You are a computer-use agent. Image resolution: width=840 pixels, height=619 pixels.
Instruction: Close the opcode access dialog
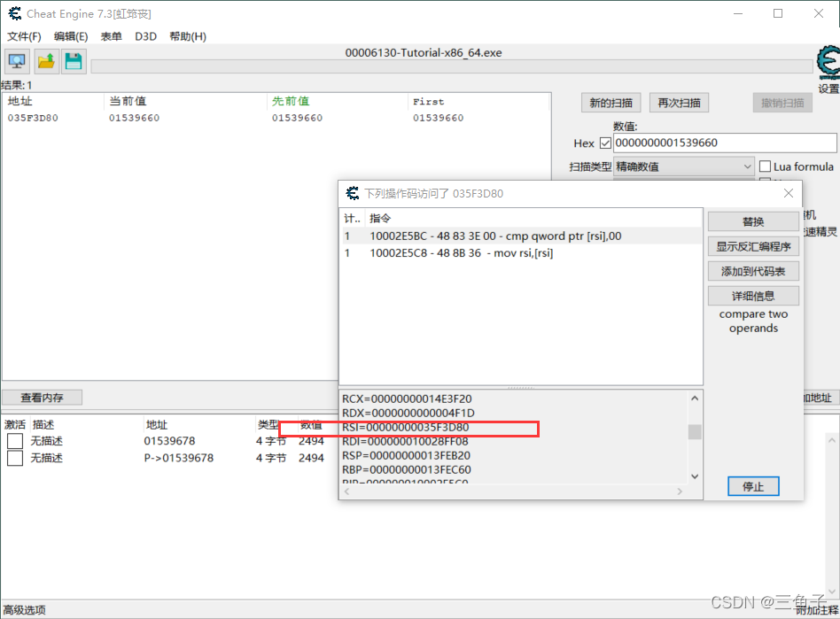pyautogui.click(x=789, y=193)
